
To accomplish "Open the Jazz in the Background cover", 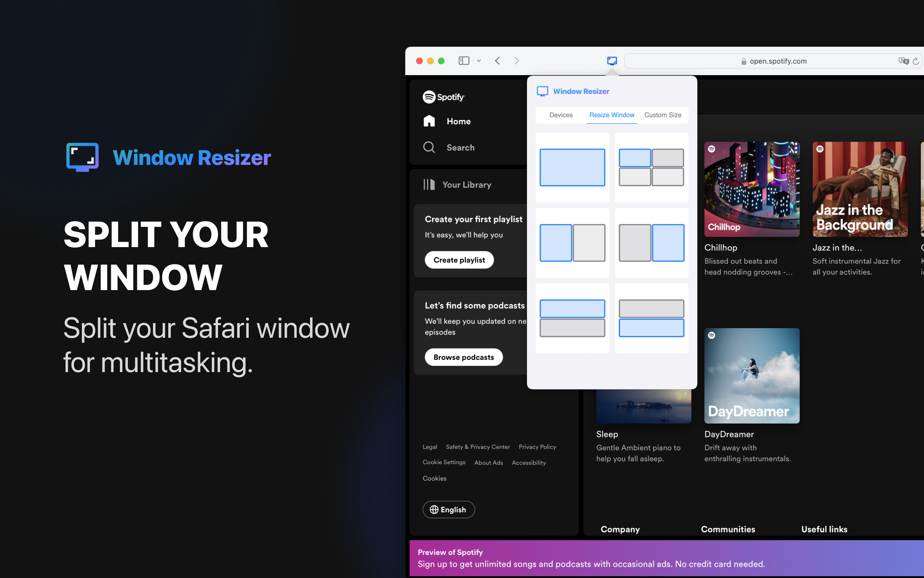I will [860, 189].
